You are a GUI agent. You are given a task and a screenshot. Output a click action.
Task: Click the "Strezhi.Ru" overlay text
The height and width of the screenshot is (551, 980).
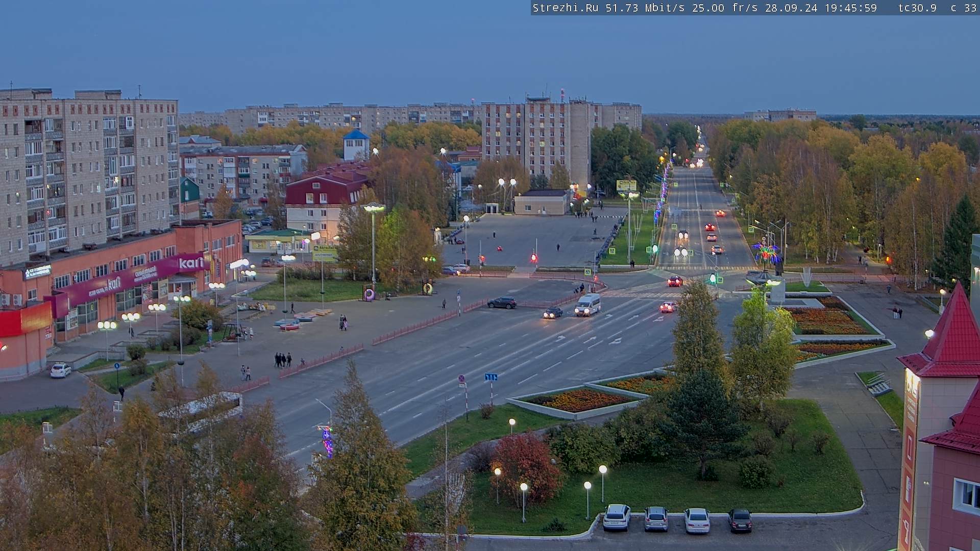565,8
